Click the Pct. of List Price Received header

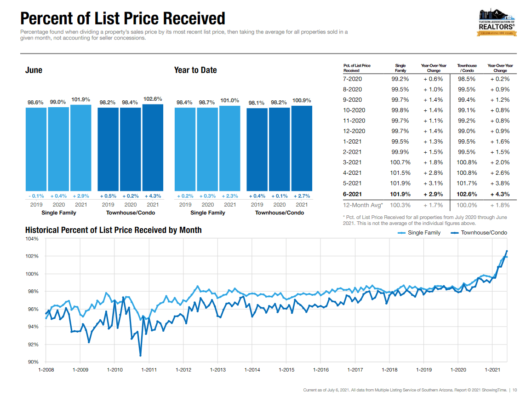click(357, 68)
